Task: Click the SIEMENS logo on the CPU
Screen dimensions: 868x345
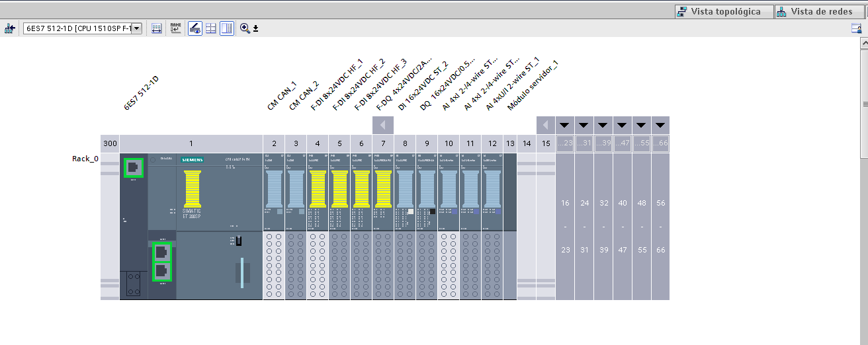Action: [x=191, y=160]
